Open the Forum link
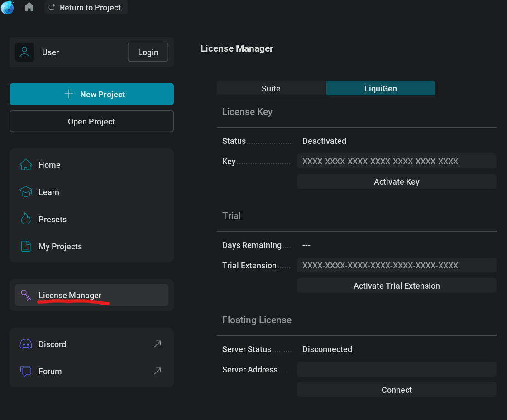This screenshot has width=507, height=420. (91, 371)
